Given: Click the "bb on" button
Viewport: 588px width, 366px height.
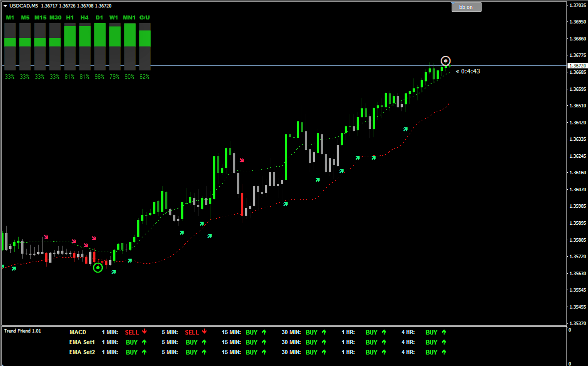Looking at the screenshot, I should [x=466, y=7].
